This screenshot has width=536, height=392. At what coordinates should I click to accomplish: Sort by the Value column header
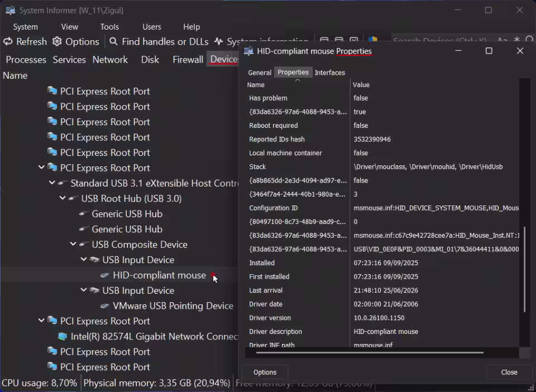(434, 85)
